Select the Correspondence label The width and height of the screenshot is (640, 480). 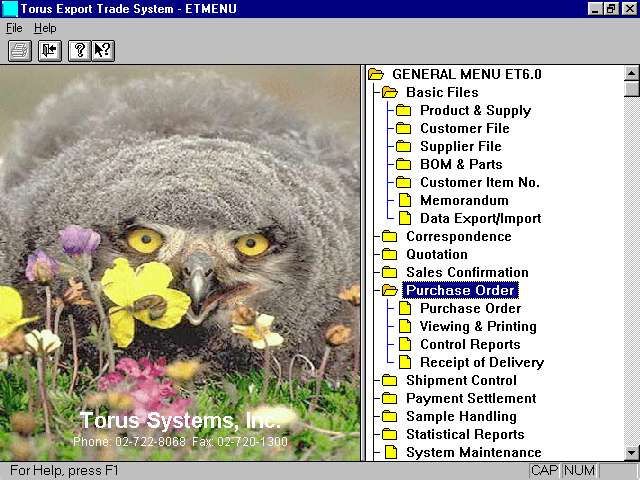coord(459,236)
